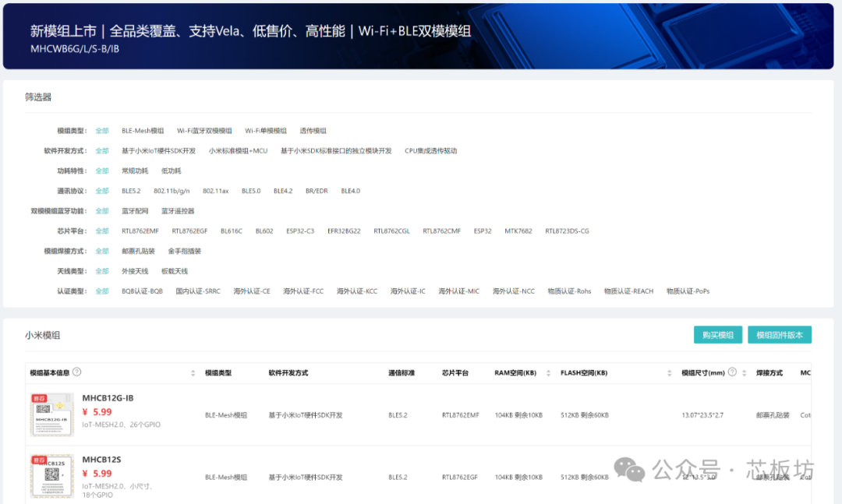
Task: Filter by 基于小米SDK标准接口的独立模块开发
Action: pyautogui.click(x=336, y=151)
